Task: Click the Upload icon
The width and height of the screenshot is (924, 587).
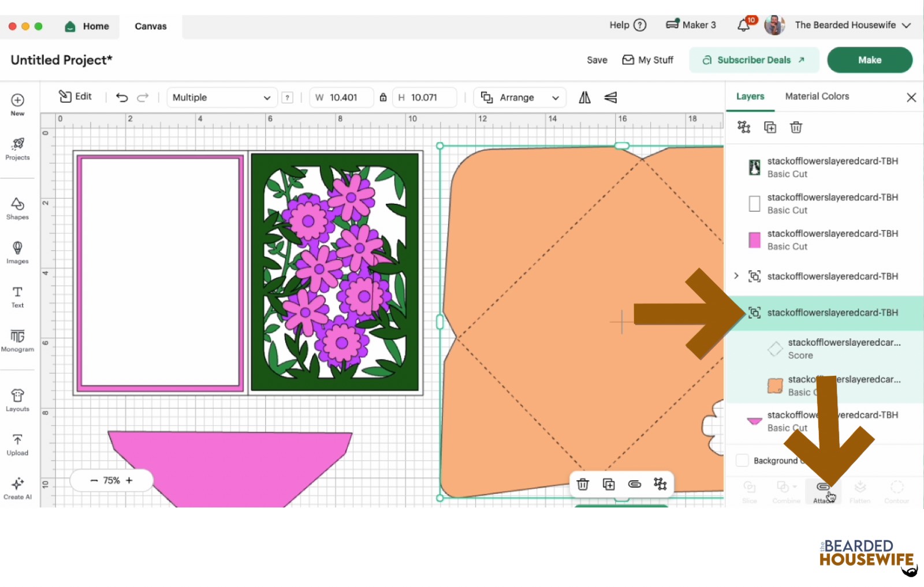Action: pyautogui.click(x=17, y=444)
